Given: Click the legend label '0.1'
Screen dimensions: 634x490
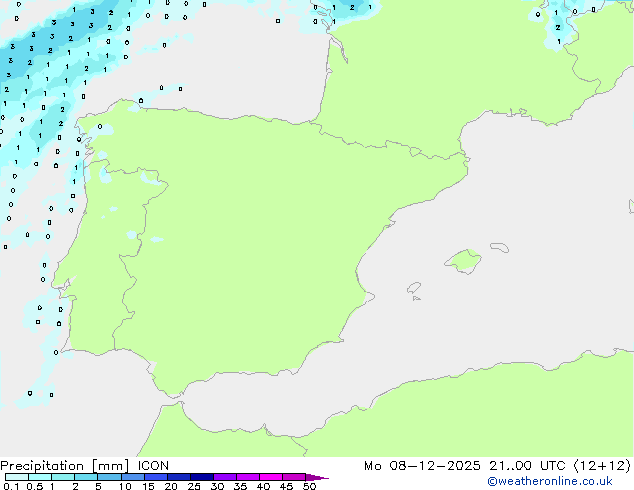Looking at the screenshot, I should pyautogui.click(x=11, y=486).
